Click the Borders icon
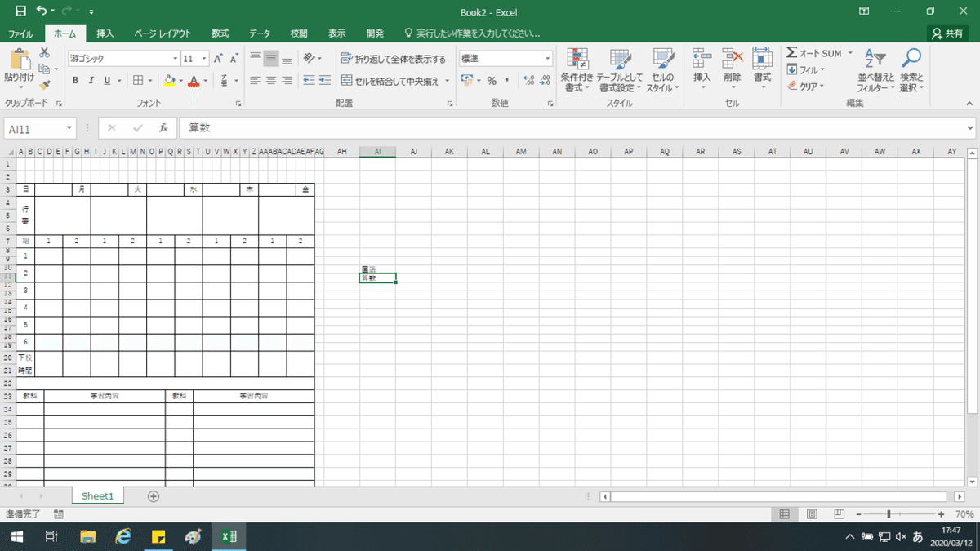980x551 pixels. [x=138, y=80]
